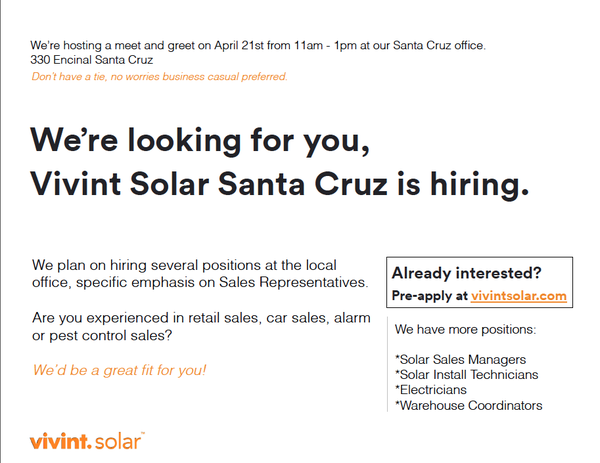
Task: Click the main hiring headline
Action: tap(280, 162)
